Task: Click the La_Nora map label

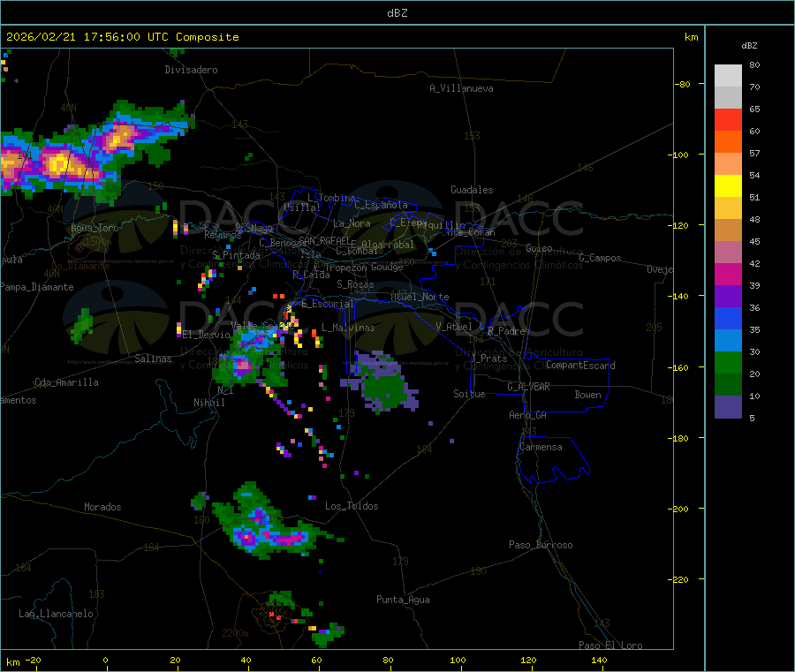Action: (352, 223)
